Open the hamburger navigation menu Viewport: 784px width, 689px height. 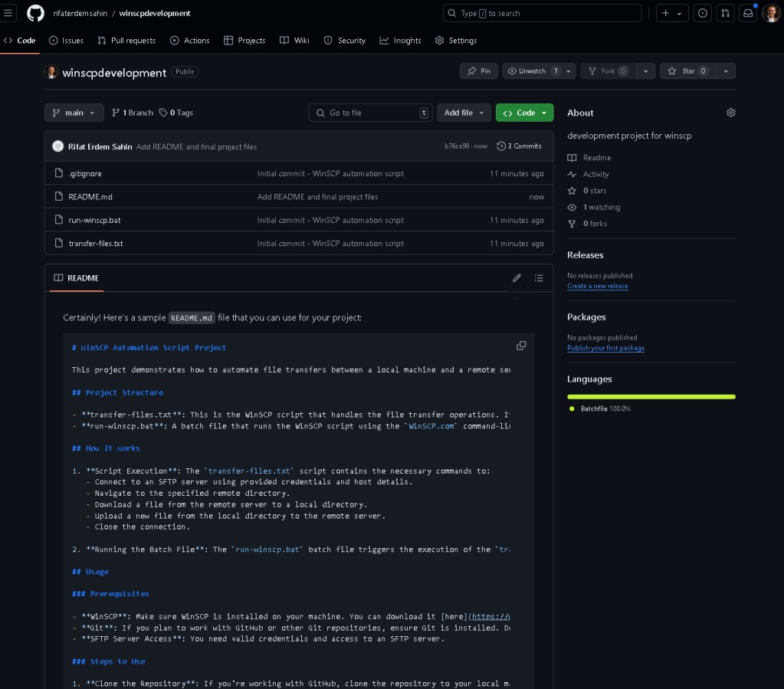click(8, 13)
